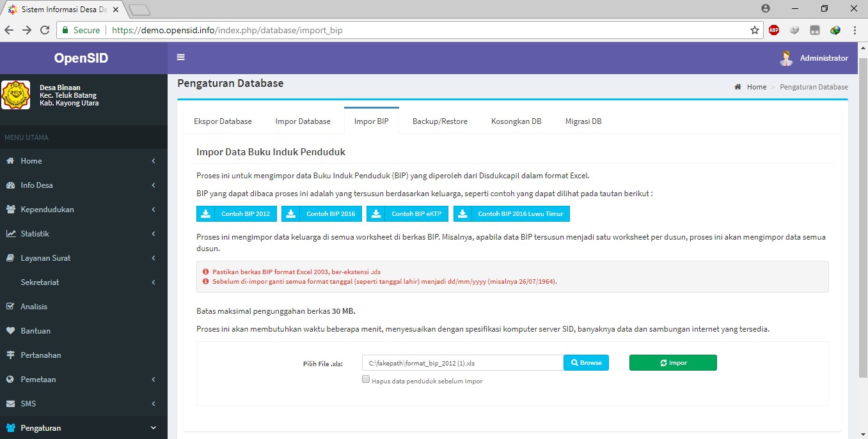Click the Layanan Surat book icon
The height and width of the screenshot is (439, 868).
10,258
